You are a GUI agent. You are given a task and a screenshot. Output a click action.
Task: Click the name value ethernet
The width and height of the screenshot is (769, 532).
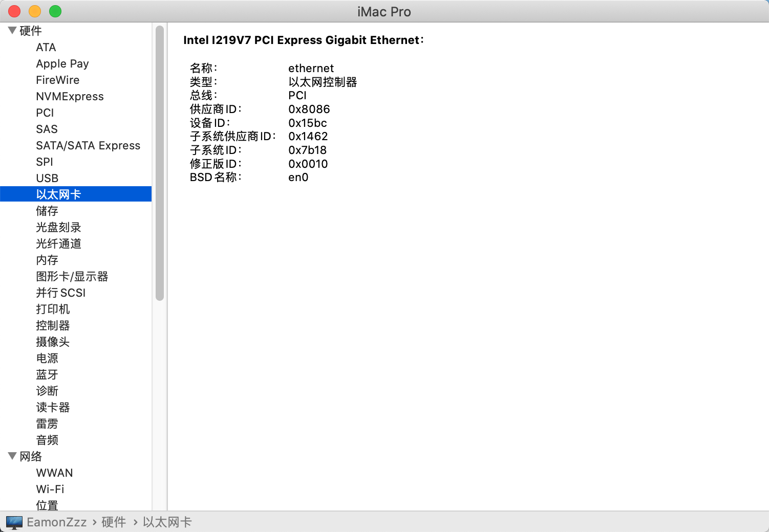(311, 68)
